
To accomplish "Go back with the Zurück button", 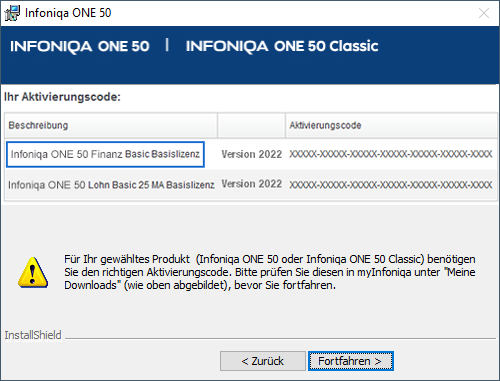I will coord(263,361).
